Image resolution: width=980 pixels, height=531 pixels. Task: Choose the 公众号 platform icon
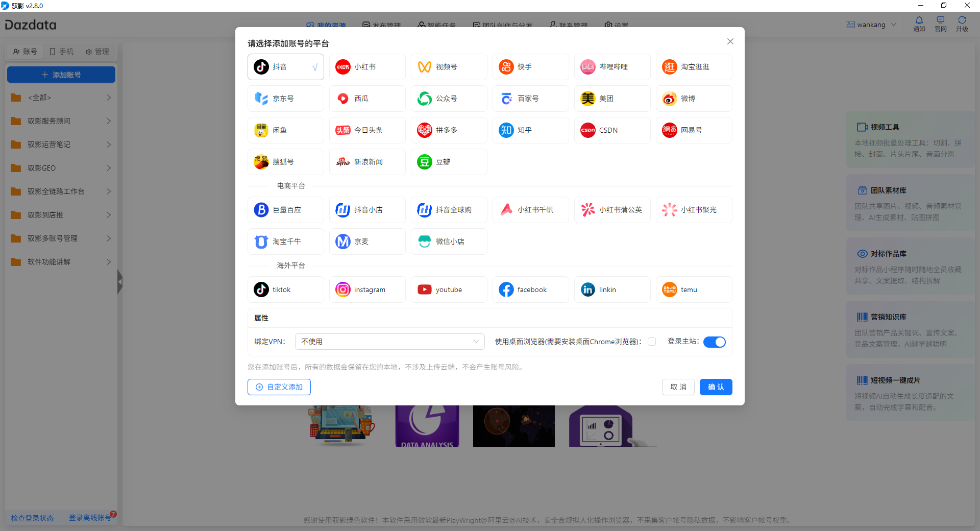click(425, 99)
